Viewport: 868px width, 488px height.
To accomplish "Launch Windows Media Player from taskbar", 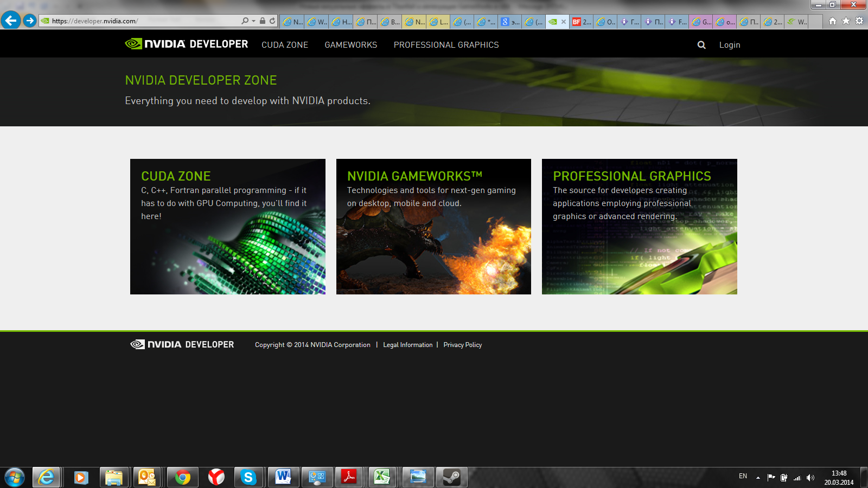I will click(x=81, y=477).
